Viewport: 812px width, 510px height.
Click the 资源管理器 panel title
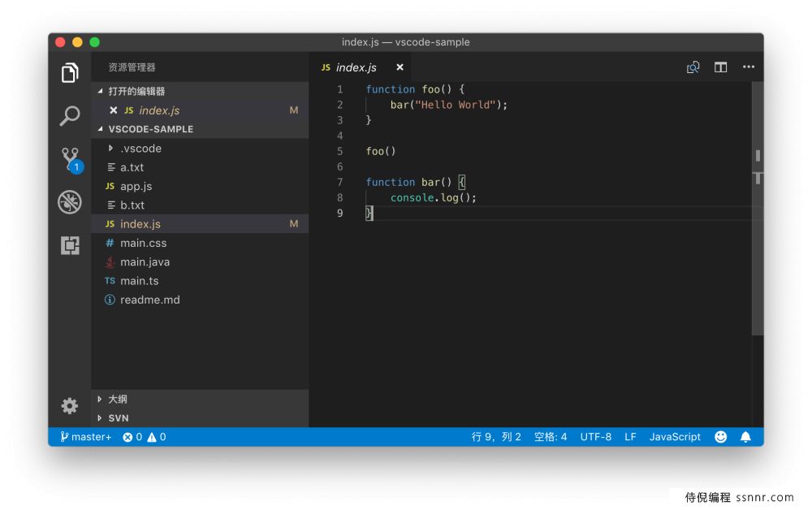tap(132, 67)
